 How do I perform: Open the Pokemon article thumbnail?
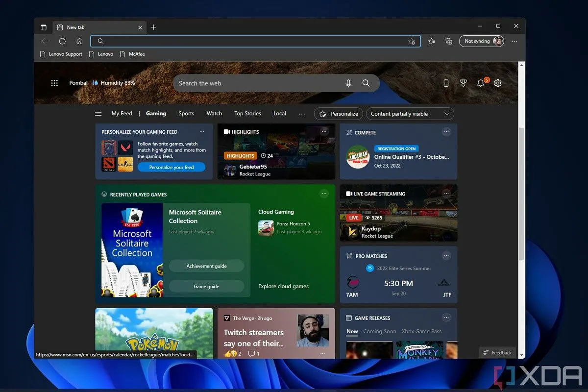(x=154, y=333)
